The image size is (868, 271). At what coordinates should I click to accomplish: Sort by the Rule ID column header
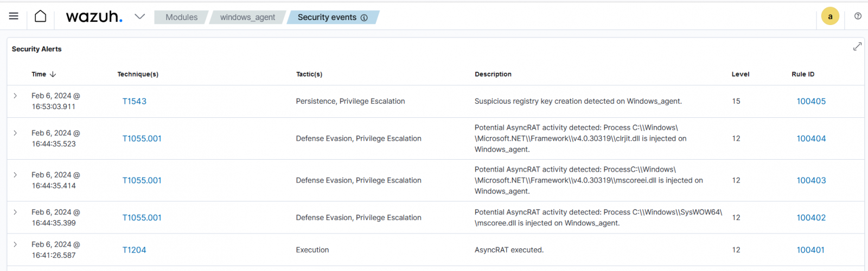[x=803, y=74]
